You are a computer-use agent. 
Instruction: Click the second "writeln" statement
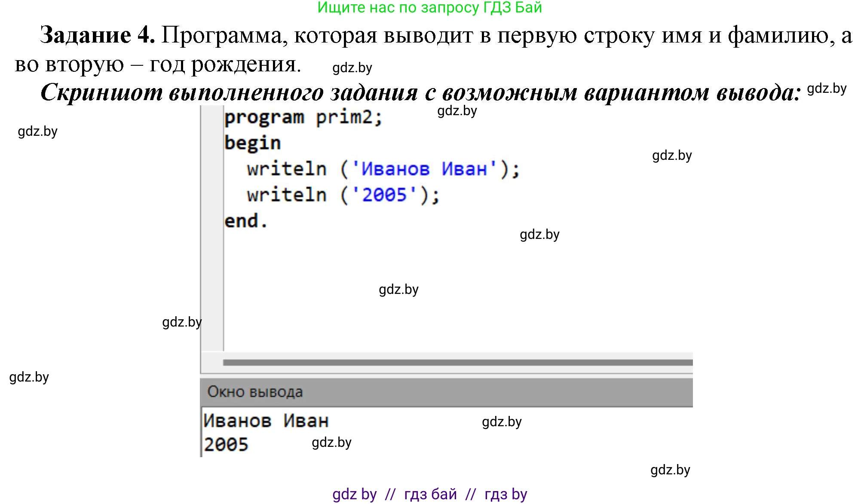click(x=287, y=195)
